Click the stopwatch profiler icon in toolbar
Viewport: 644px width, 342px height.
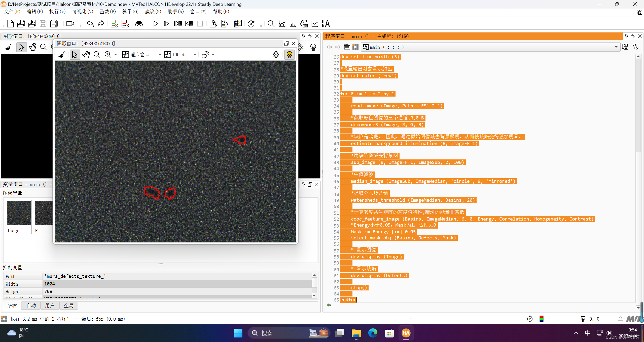[x=251, y=24]
